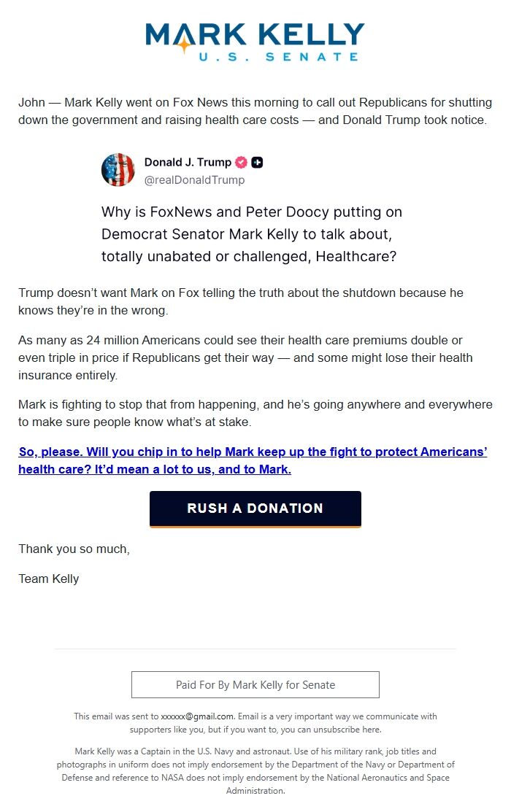Viewport: 511px width, 812px height.
Task: Click the Donald J. Trump display name
Action: tap(188, 163)
